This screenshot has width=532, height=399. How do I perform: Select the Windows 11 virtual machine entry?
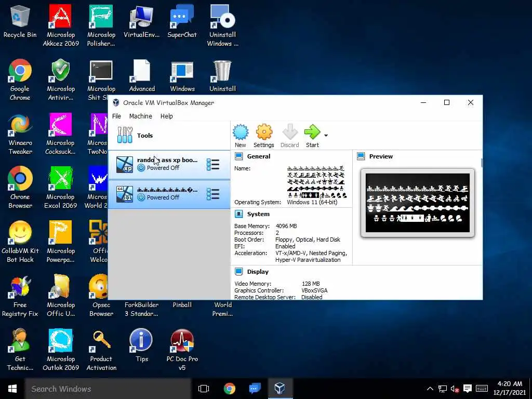(169, 194)
